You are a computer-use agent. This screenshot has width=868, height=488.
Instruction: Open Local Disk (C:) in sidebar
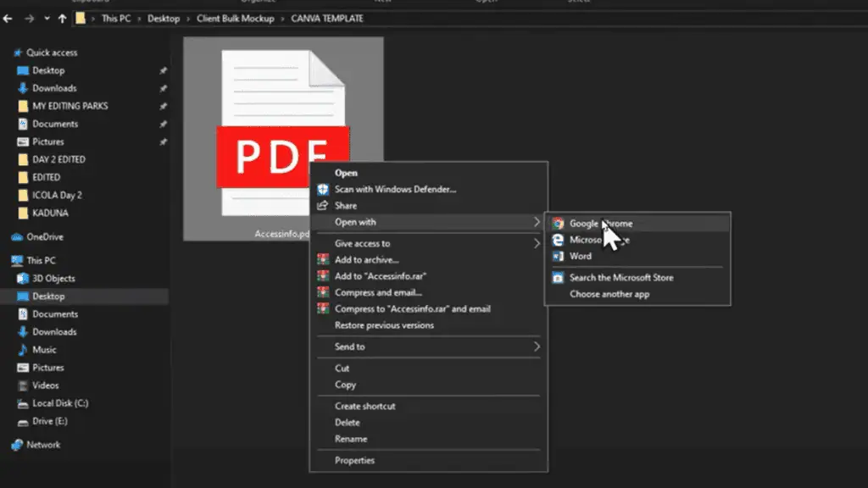(59, 403)
